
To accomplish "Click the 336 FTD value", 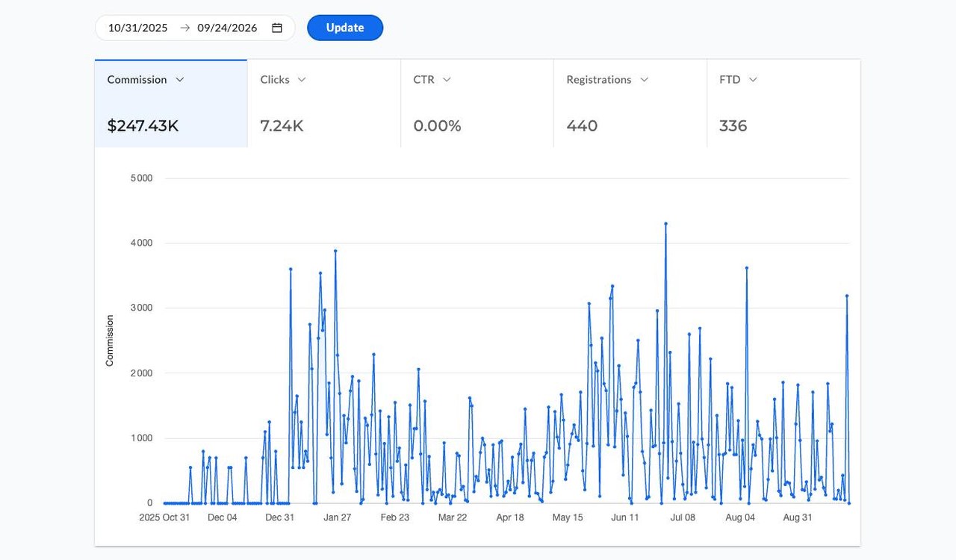I will 733,125.
